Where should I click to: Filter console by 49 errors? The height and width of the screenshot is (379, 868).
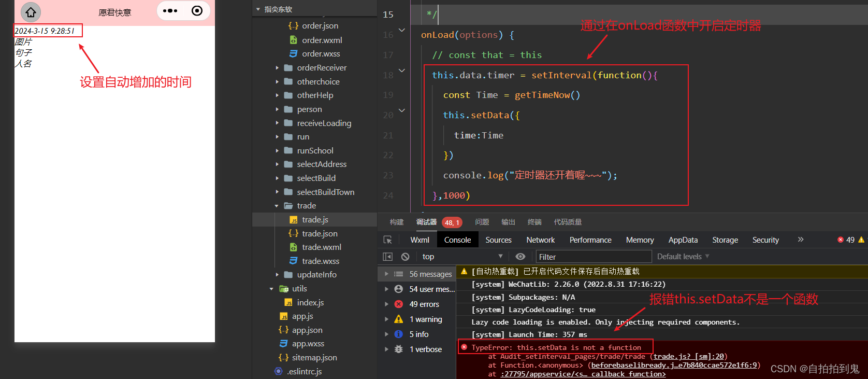[424, 304]
